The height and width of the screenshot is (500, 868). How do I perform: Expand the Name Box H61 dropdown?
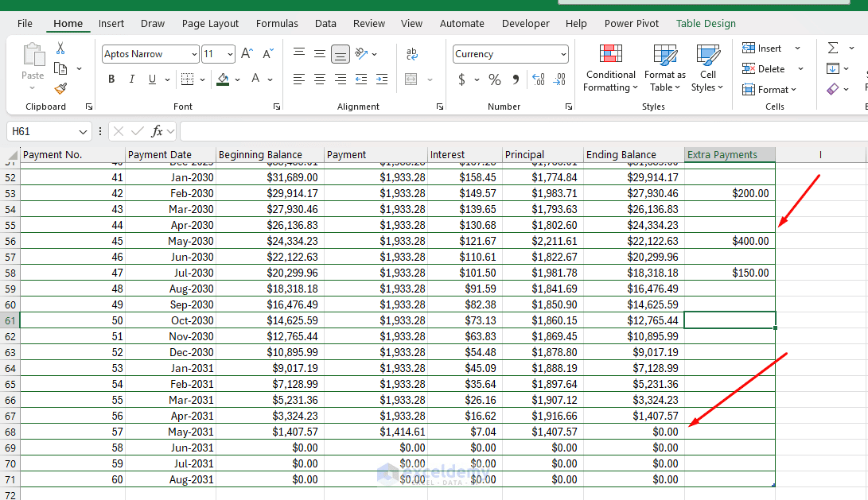pos(83,132)
